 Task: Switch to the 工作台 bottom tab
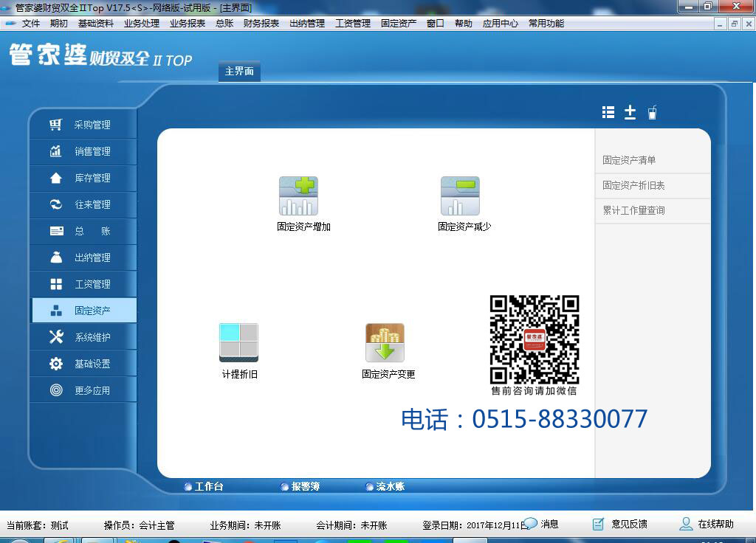[204, 487]
